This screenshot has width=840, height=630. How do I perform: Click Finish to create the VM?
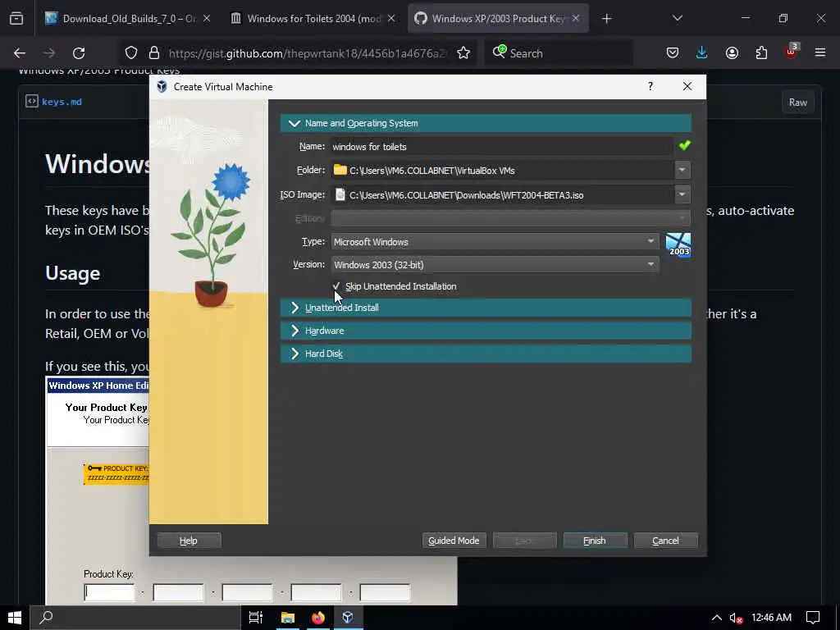(x=595, y=541)
